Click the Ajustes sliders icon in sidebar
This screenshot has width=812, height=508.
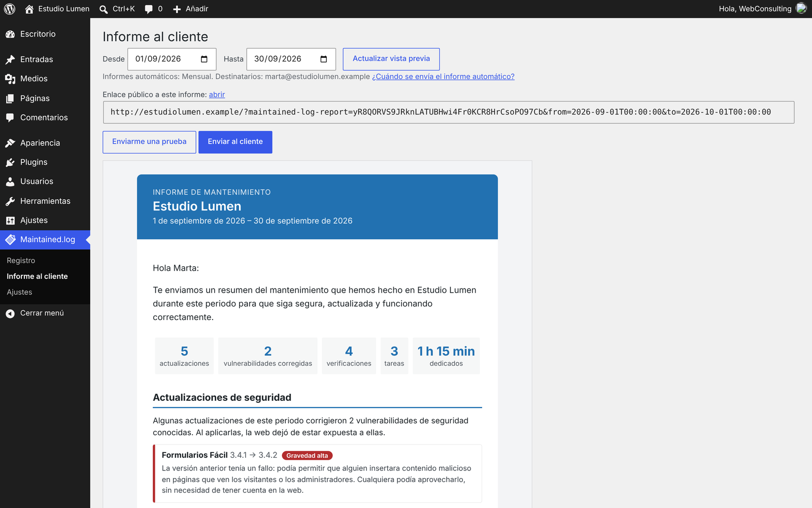pos(10,220)
